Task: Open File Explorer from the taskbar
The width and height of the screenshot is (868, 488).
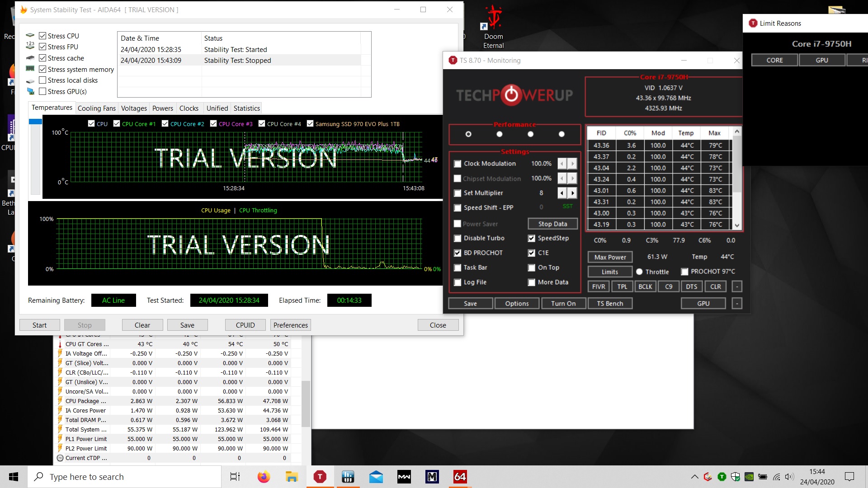Action: (292, 477)
